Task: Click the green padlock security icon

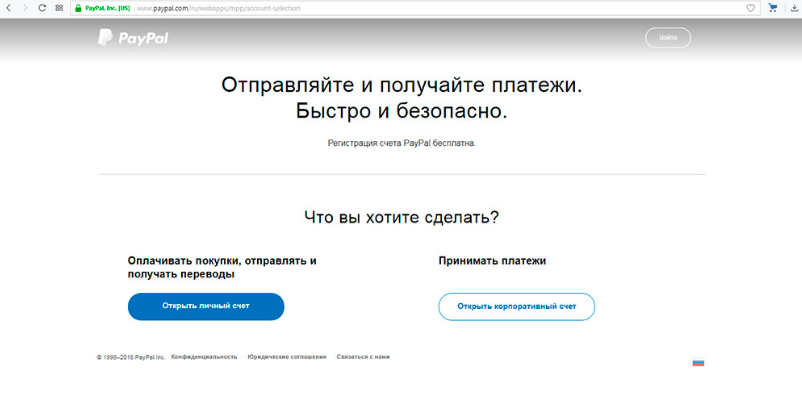Action: pyautogui.click(x=78, y=8)
